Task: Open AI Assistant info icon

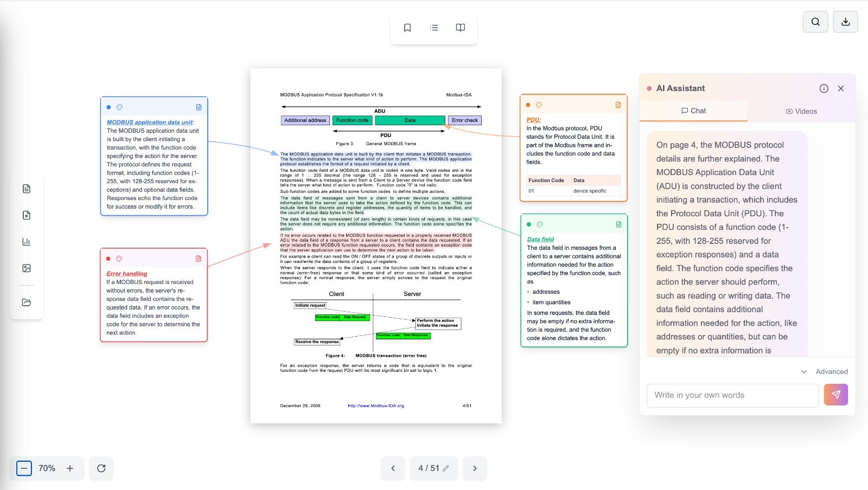Action: click(824, 88)
